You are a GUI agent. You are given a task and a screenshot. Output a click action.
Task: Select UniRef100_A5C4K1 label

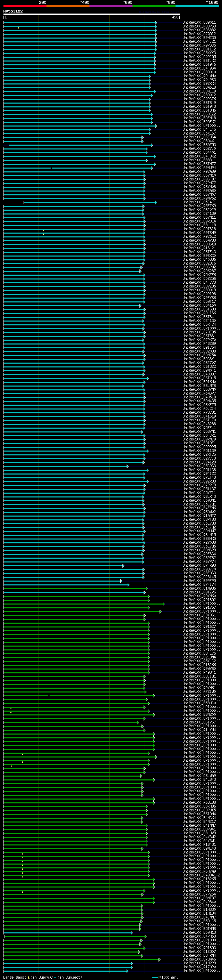(x=199, y=202)
